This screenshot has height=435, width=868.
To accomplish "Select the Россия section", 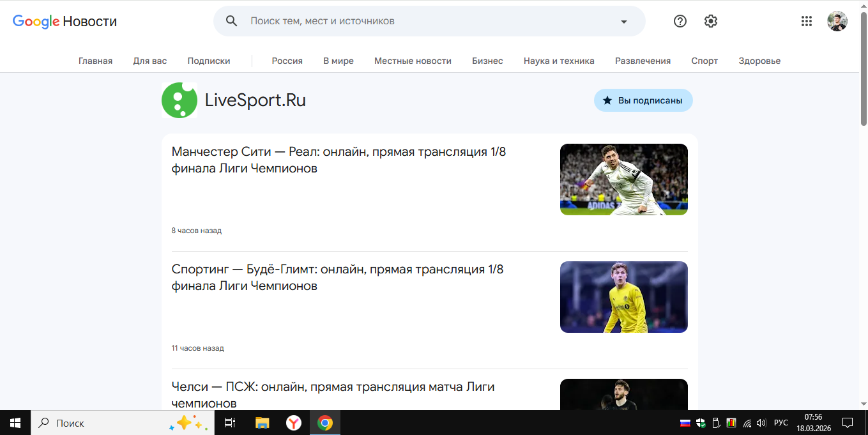I will click(x=287, y=61).
